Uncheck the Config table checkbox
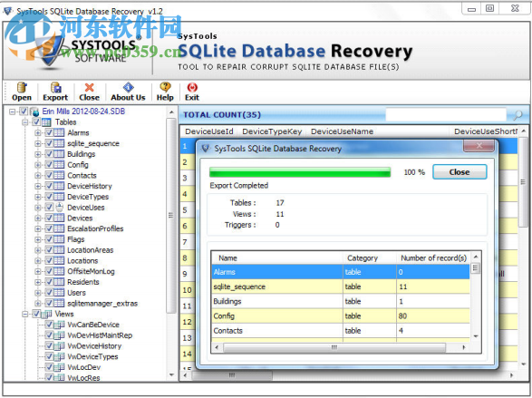Screen dimensions: 532x398 [x=49, y=165]
